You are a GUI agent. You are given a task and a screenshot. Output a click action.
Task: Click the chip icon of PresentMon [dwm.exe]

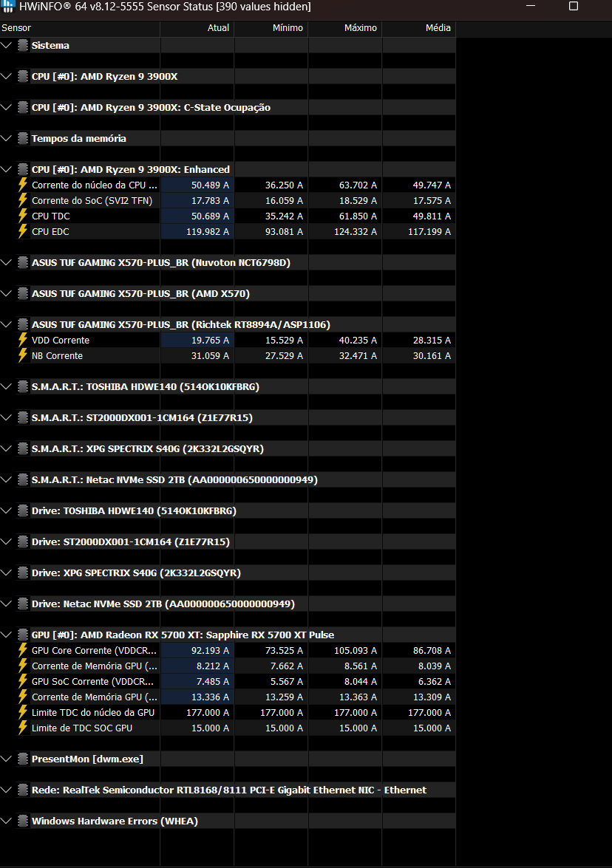pyautogui.click(x=23, y=759)
